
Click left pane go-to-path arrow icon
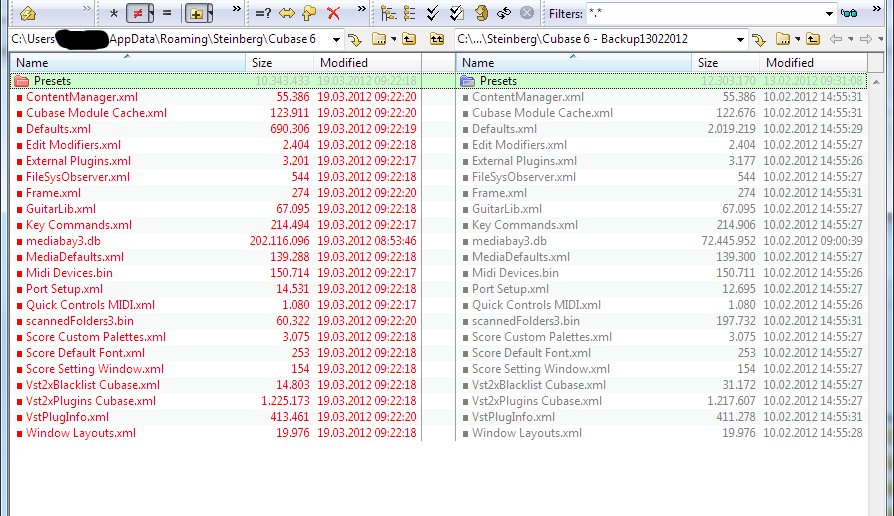[x=355, y=39]
